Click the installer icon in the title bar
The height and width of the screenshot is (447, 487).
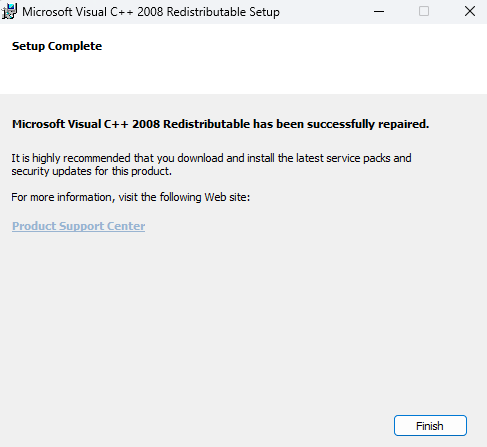tap(9, 12)
